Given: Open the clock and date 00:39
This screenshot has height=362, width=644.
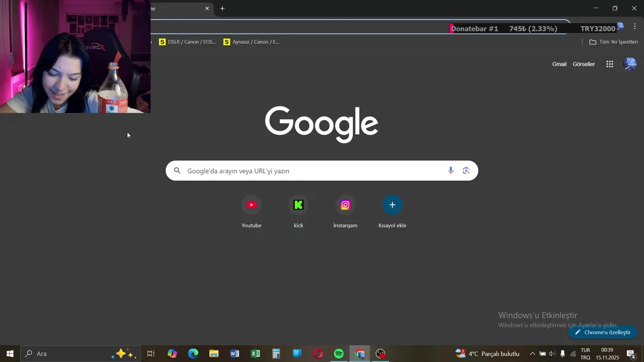Looking at the screenshot, I should click(607, 353).
